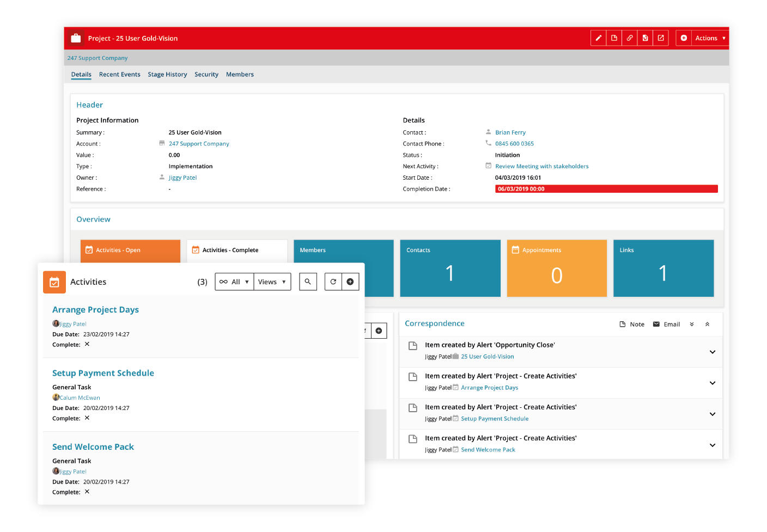Select the Activities - Complete tile
This screenshot has width=767, height=532.
pos(237,251)
